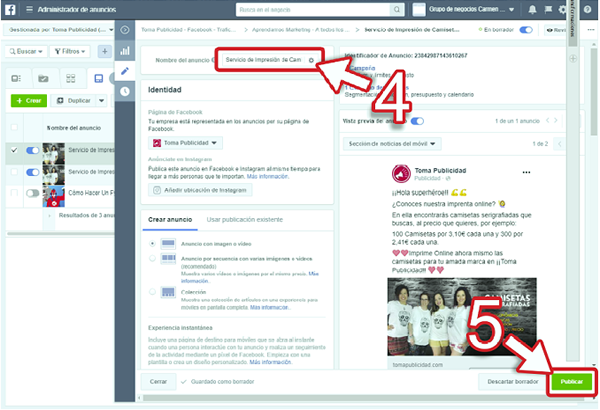
Task: Click the Camisetas ad preview image
Action: point(461,317)
